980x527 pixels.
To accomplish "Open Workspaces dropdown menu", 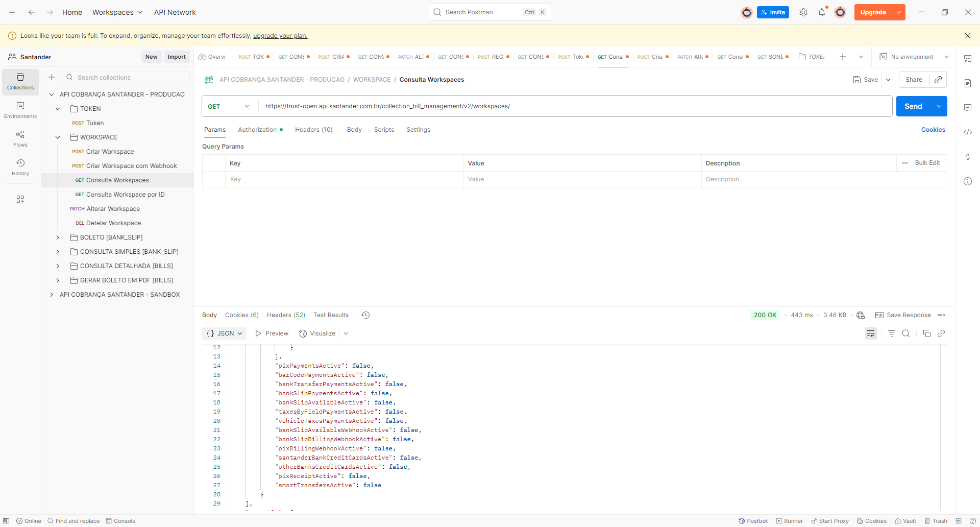I will pos(117,12).
